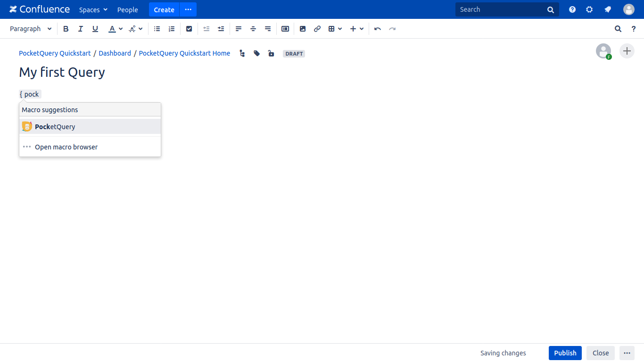This screenshot has width=644, height=362.
Task: Select PocketQuery from macro suggestions
Action: 55,127
